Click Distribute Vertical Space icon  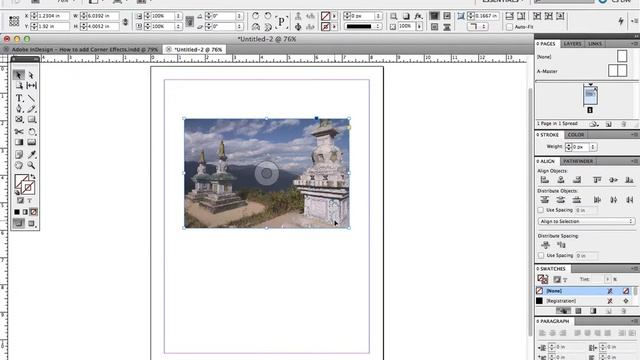(546, 245)
